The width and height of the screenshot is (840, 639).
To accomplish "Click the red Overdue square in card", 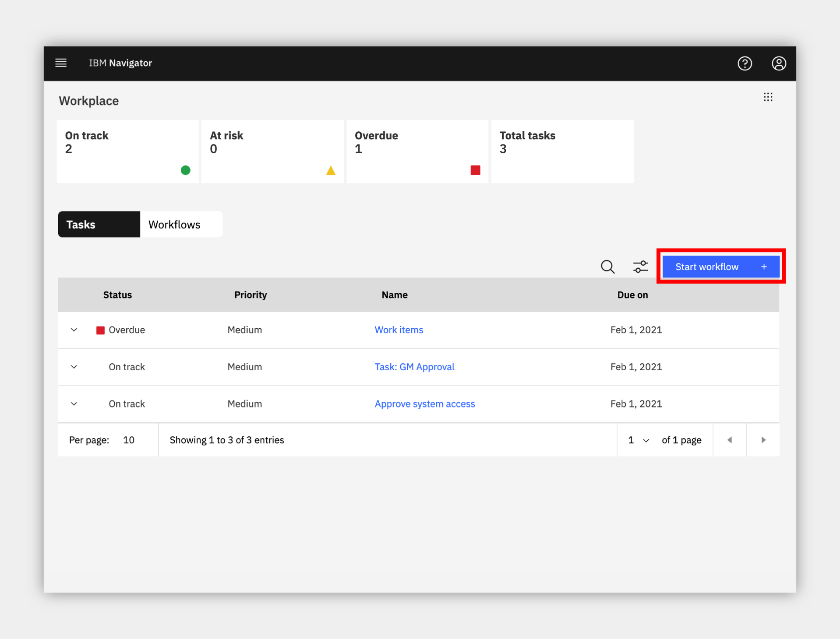I will pos(475,170).
